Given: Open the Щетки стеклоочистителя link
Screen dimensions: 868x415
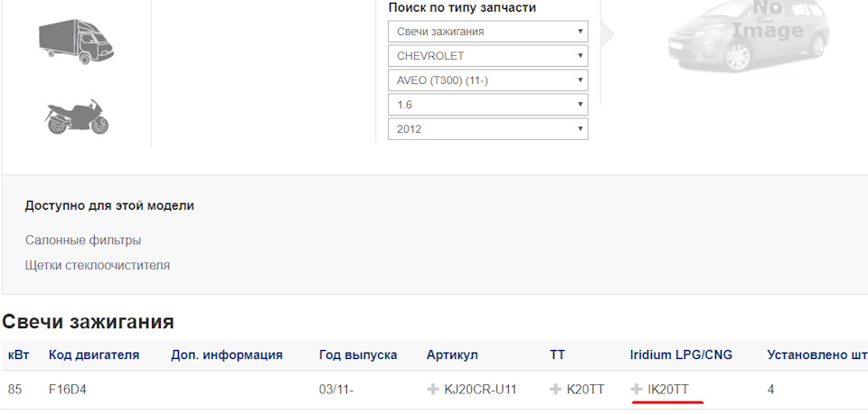Looking at the screenshot, I should click(x=98, y=265).
